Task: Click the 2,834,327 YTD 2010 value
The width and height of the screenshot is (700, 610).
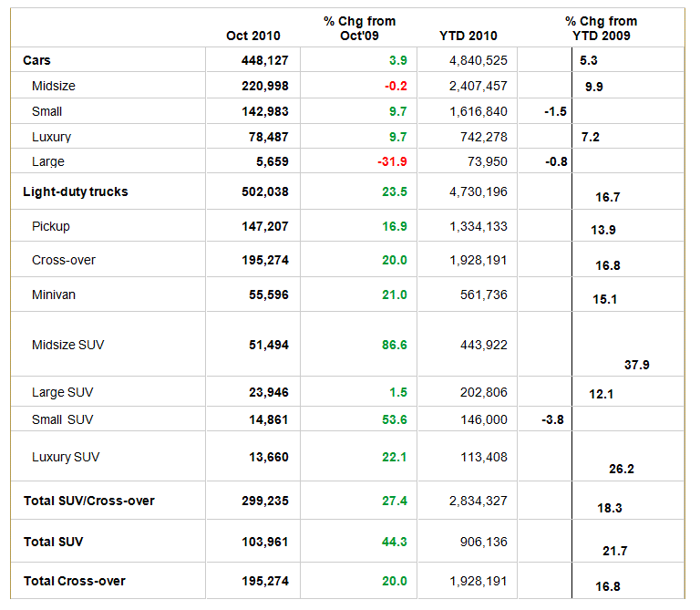Action: [478, 501]
